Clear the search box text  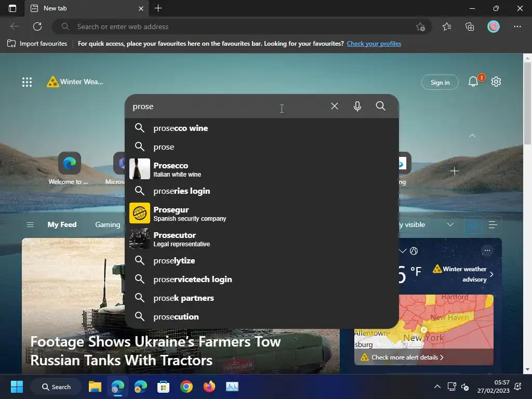pos(334,106)
